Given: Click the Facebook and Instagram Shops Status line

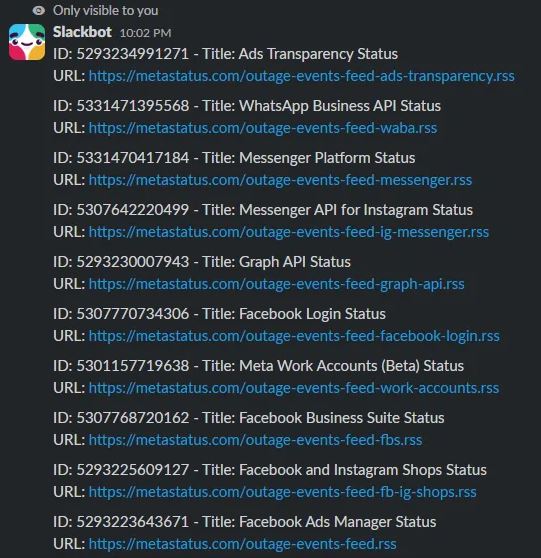Looking at the screenshot, I should 270,470.
